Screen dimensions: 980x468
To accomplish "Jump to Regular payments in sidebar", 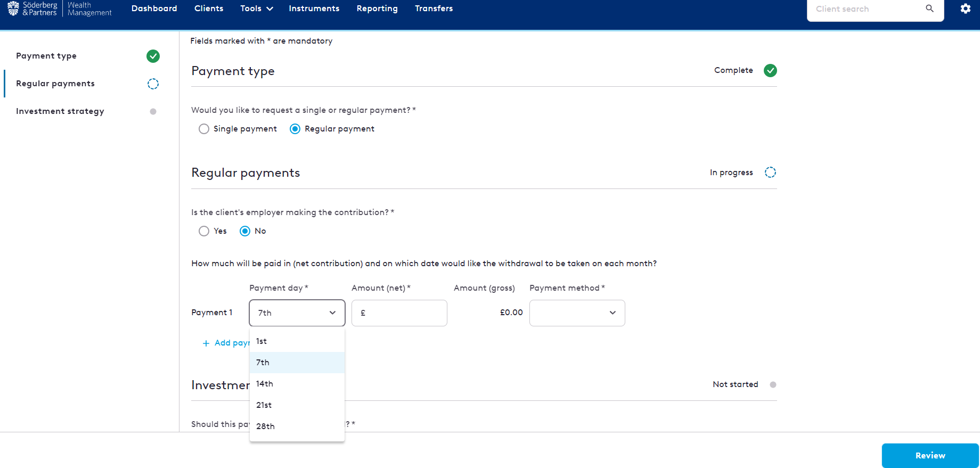I will pyautogui.click(x=55, y=84).
